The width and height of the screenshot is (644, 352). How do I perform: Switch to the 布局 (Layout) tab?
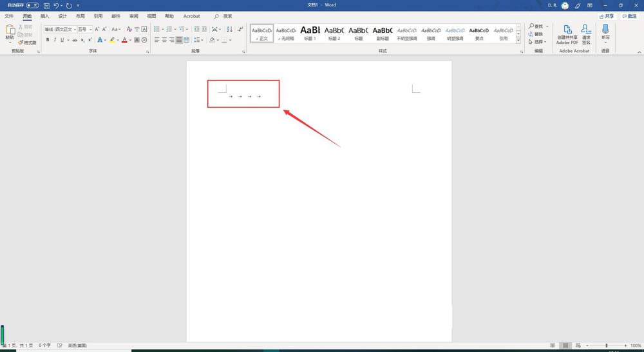[x=80, y=16]
